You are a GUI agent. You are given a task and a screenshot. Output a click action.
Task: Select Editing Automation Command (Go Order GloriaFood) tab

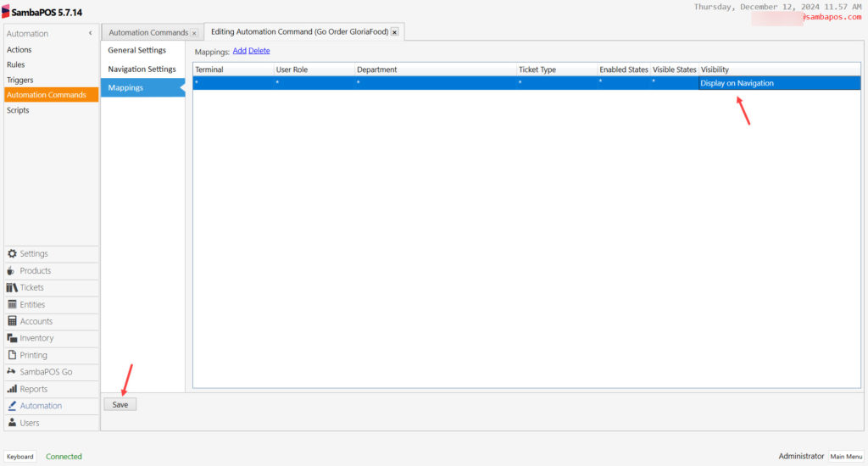(299, 31)
